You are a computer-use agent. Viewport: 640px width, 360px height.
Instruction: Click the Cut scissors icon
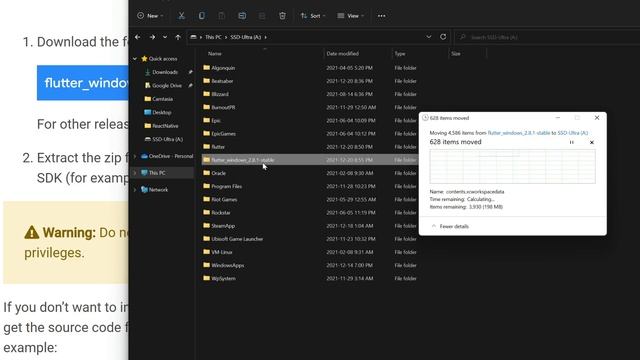181,16
